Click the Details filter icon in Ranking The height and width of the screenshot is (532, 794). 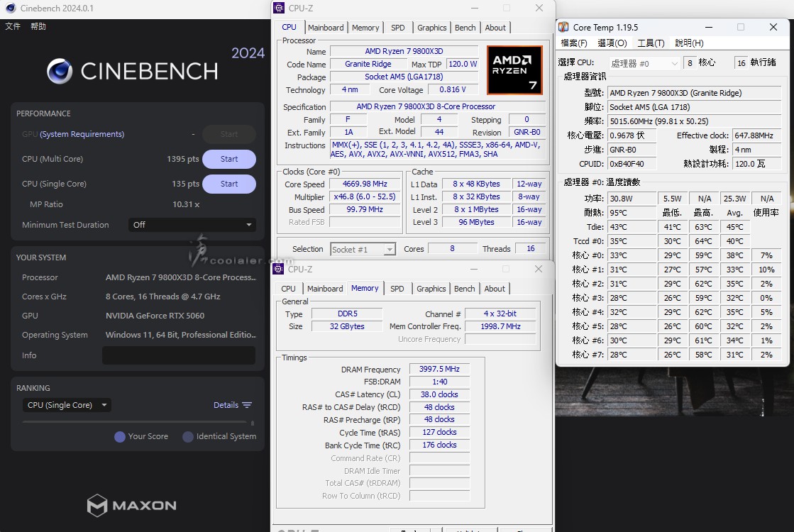tap(247, 405)
